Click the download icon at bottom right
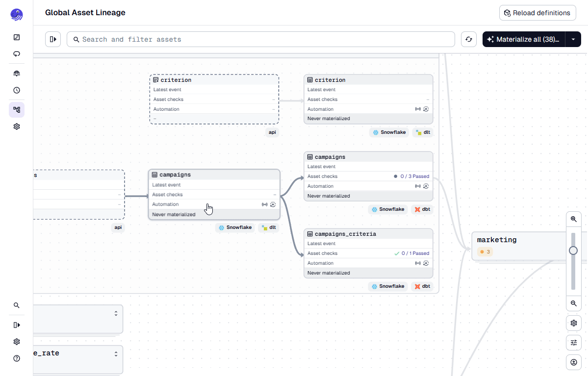This screenshot has height=376, width=588. [x=573, y=362]
